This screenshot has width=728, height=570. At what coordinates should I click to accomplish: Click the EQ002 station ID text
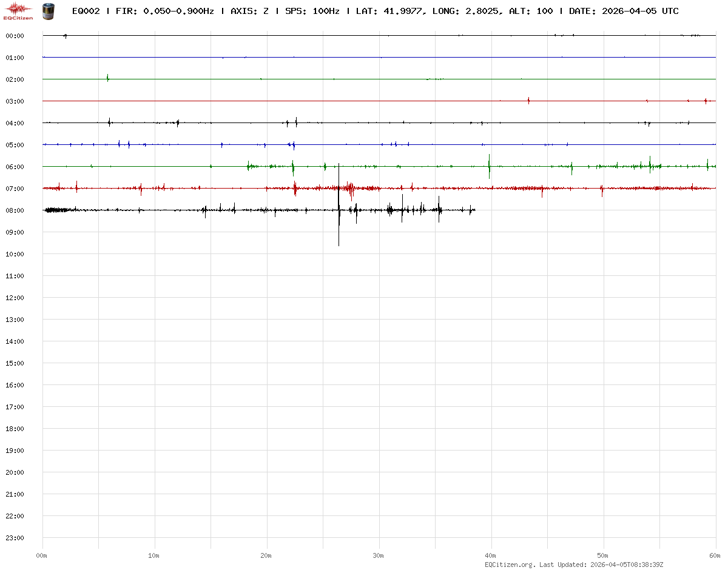(86, 11)
